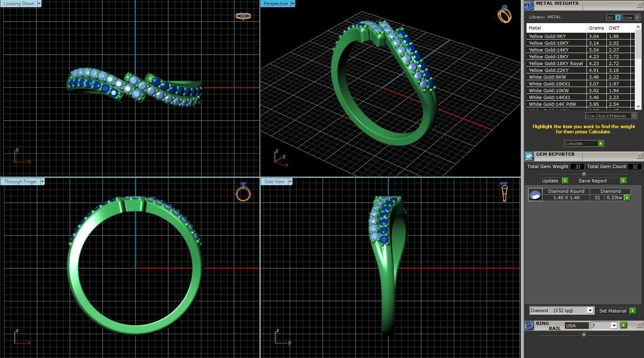Screen dimensions: 644x358
Task: Open the Side View viewport dropdown arrow
Action: click(290, 182)
